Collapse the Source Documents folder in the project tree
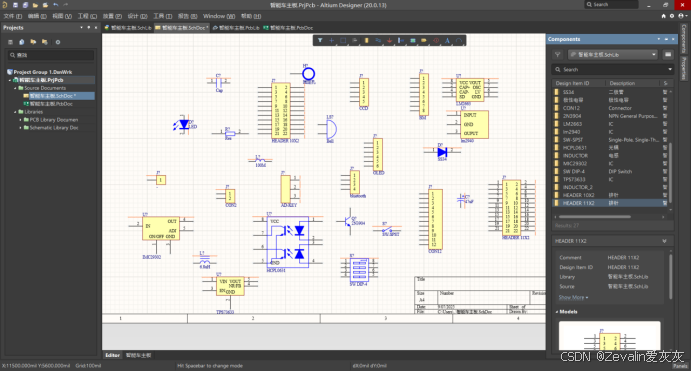 [x=15, y=88]
